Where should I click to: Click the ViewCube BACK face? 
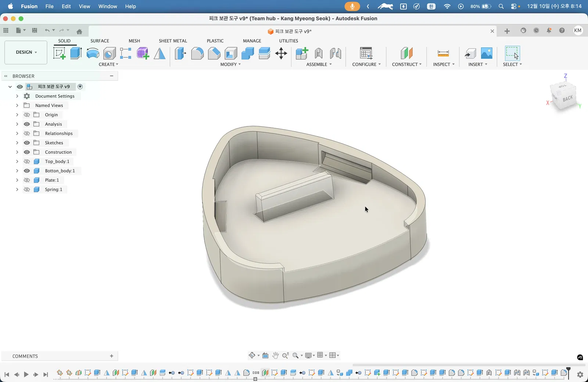[x=567, y=99]
